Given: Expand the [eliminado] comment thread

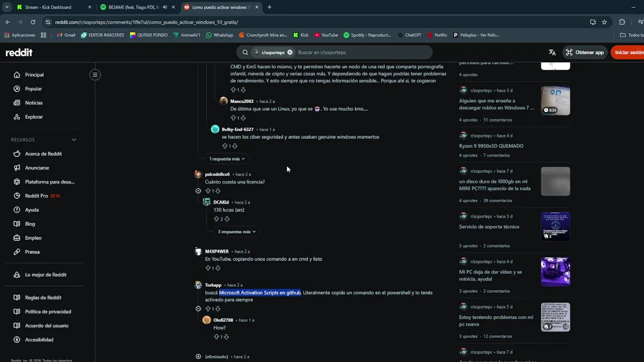Looking at the screenshot, I should [198, 356].
